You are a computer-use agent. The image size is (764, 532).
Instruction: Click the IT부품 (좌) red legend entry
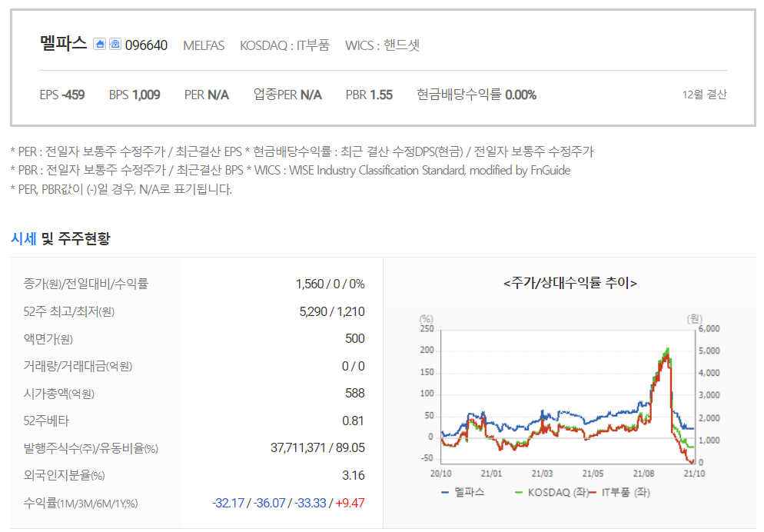pyautogui.click(x=620, y=492)
